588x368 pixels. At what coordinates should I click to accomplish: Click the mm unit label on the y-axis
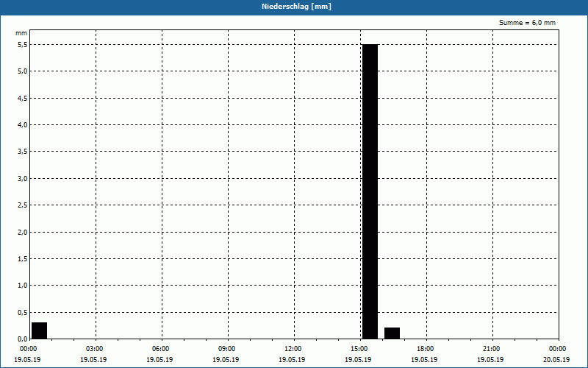[x=21, y=33]
